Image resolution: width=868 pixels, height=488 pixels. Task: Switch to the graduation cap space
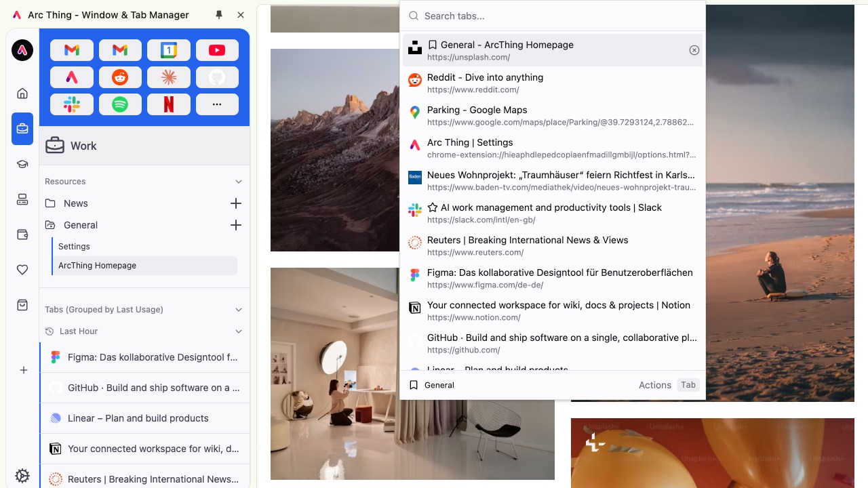pos(22,164)
